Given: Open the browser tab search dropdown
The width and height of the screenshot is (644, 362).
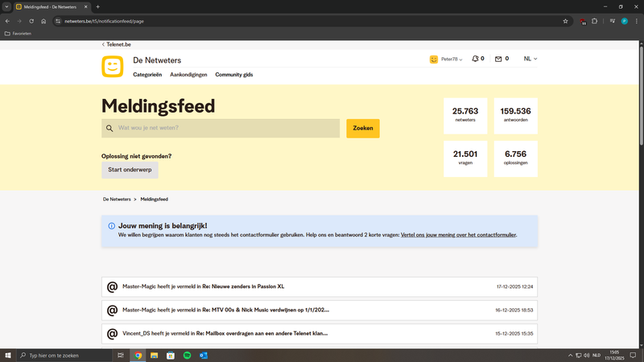Looking at the screenshot, I should click(6, 6).
